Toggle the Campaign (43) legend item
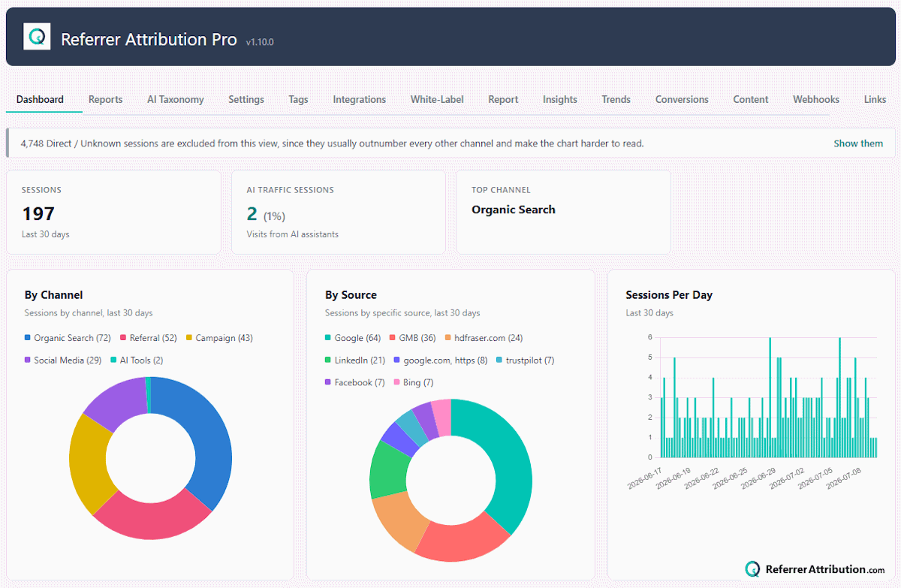This screenshot has width=901, height=588. coord(219,338)
